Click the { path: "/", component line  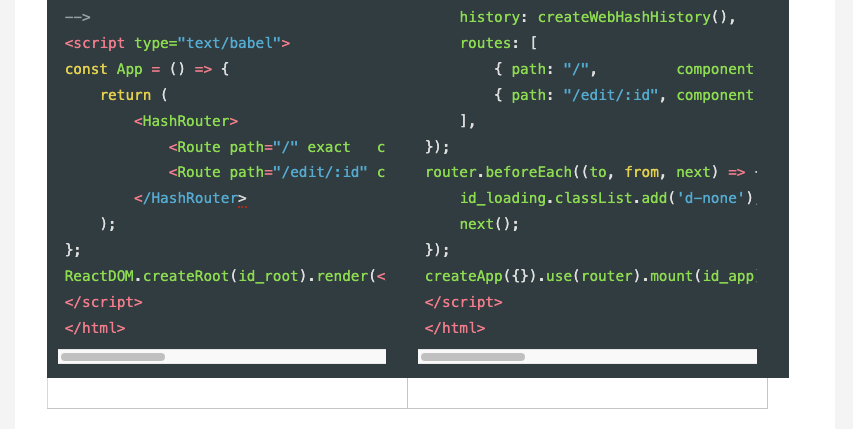pos(624,70)
